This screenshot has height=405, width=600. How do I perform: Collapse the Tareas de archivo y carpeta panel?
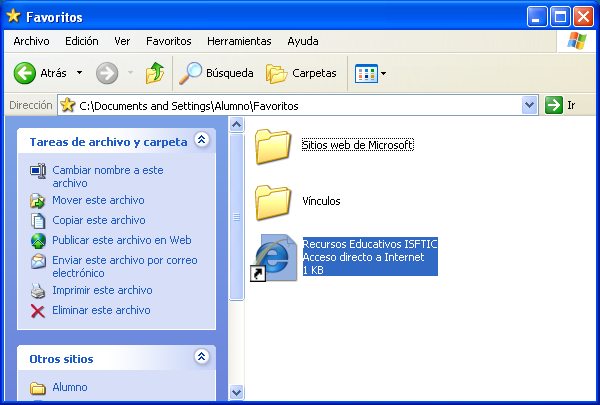pyautogui.click(x=202, y=141)
